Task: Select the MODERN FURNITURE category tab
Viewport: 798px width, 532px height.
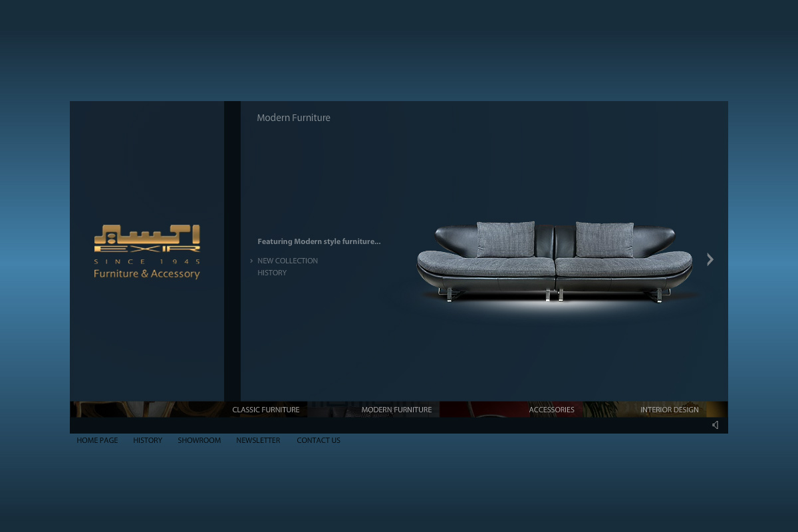Action: pos(396,410)
